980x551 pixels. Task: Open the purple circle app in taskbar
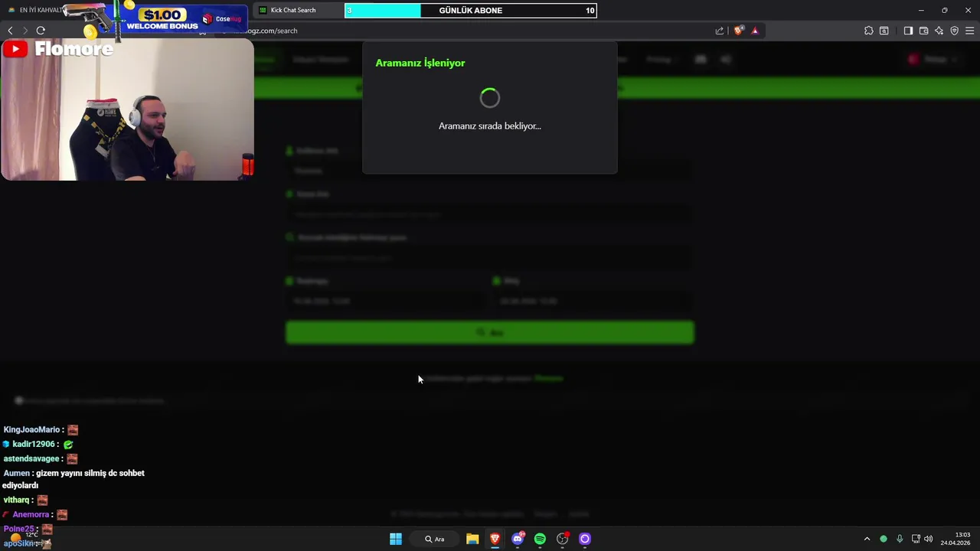tap(585, 539)
